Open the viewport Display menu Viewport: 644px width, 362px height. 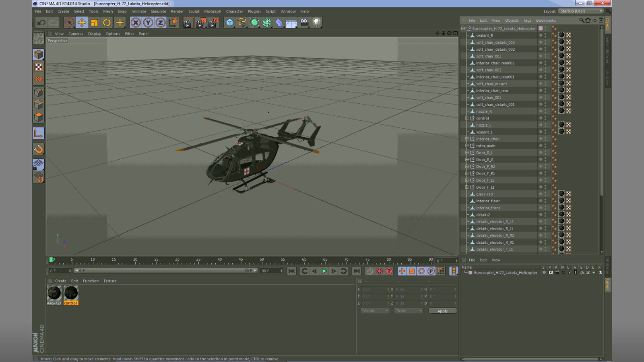coord(95,34)
